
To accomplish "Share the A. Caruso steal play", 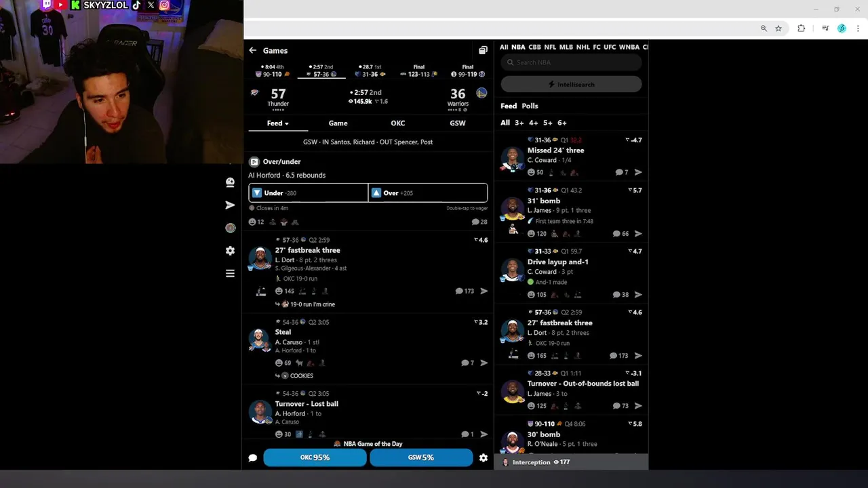I will pos(484,363).
